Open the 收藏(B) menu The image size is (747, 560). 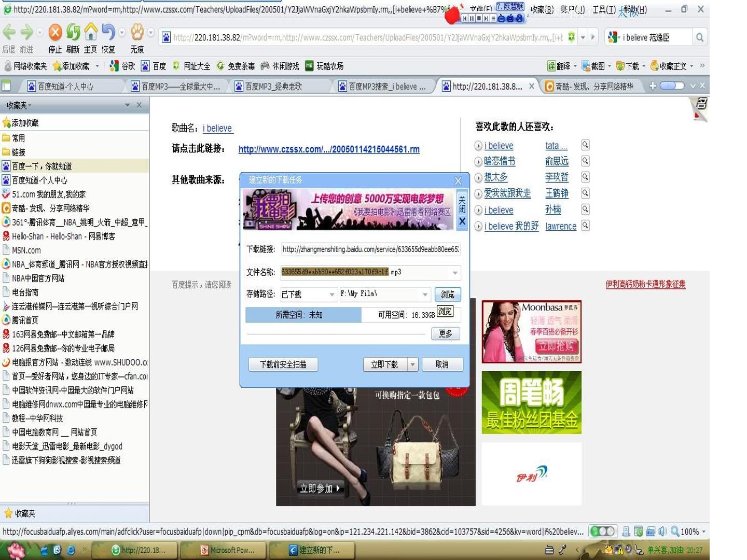[542, 9]
